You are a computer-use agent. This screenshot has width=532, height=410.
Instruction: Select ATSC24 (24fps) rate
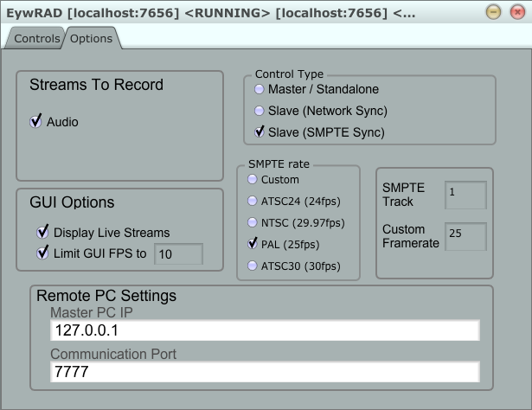252,201
